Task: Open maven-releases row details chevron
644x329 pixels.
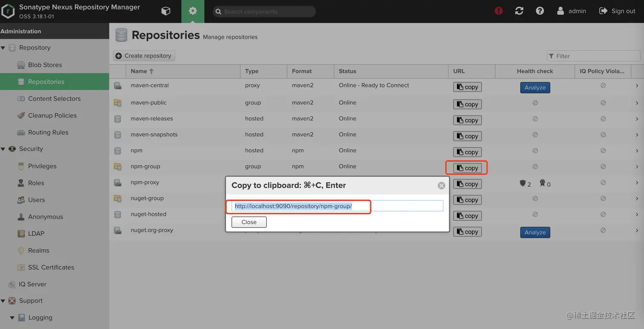Action: [x=637, y=119]
